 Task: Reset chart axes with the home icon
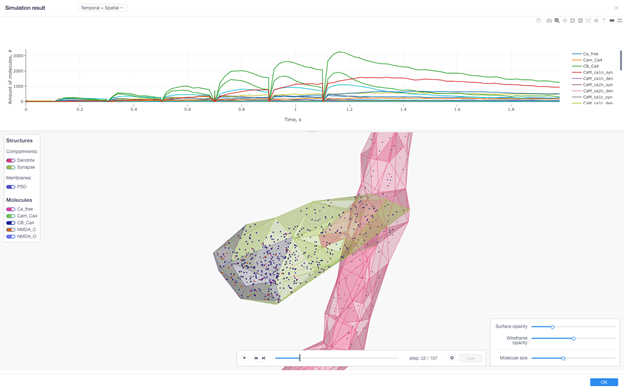tap(596, 21)
